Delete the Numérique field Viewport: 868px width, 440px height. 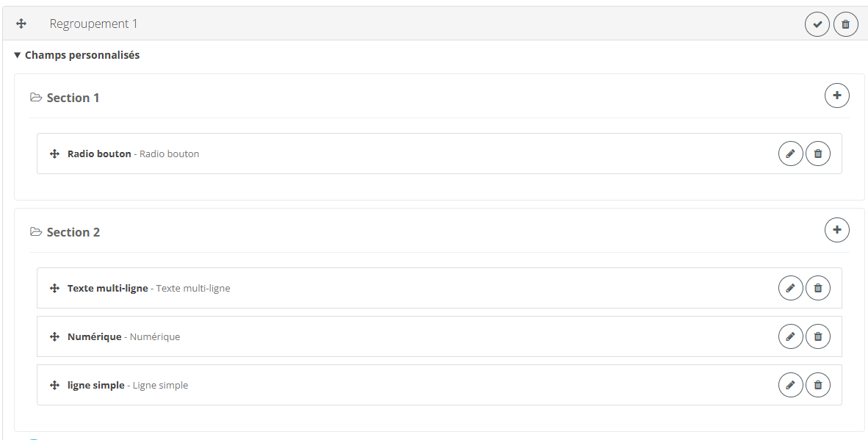pos(818,336)
